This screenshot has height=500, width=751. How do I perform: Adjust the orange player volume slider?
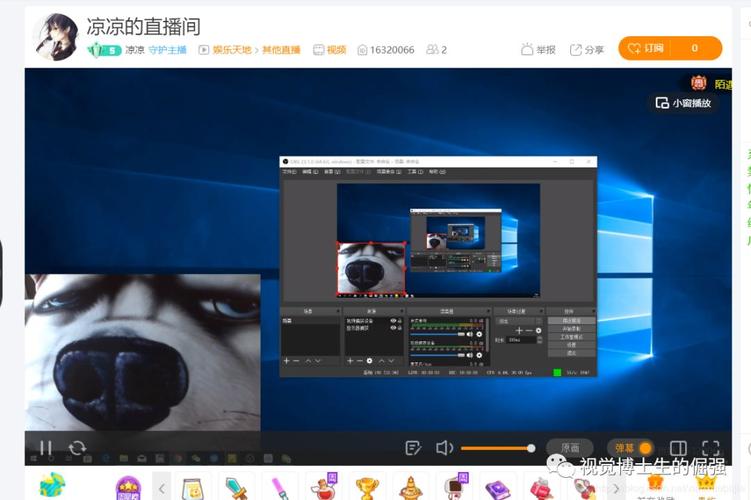(x=498, y=448)
